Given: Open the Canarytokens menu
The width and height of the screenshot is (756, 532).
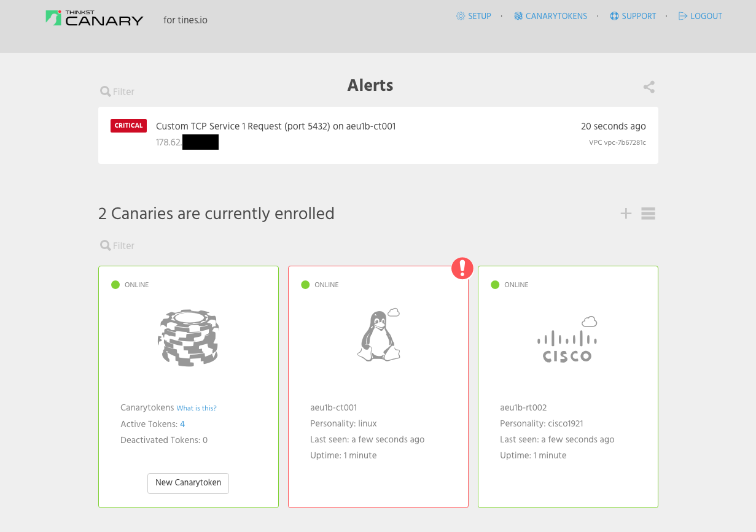Looking at the screenshot, I should click(x=551, y=17).
